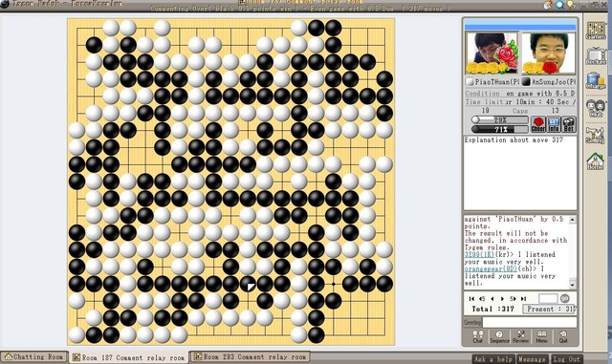Click the 'Total :317' move count
The height and width of the screenshot is (364, 612).
[x=492, y=309]
